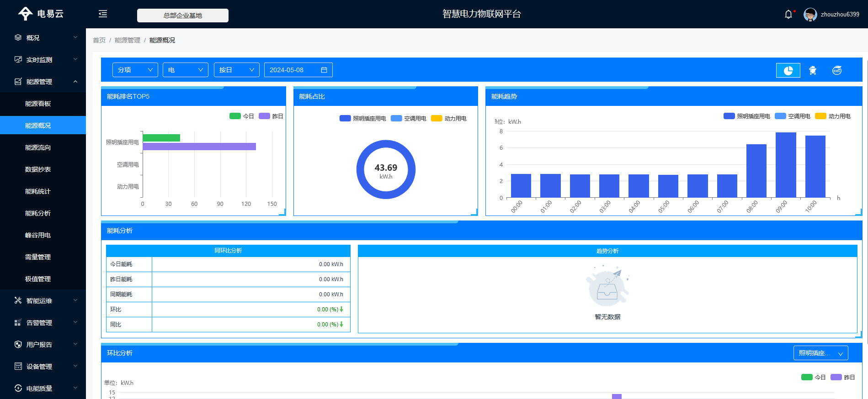Viewport: 868px width, 399px height.
Task: Open the 按日 period dropdown
Action: tap(237, 70)
